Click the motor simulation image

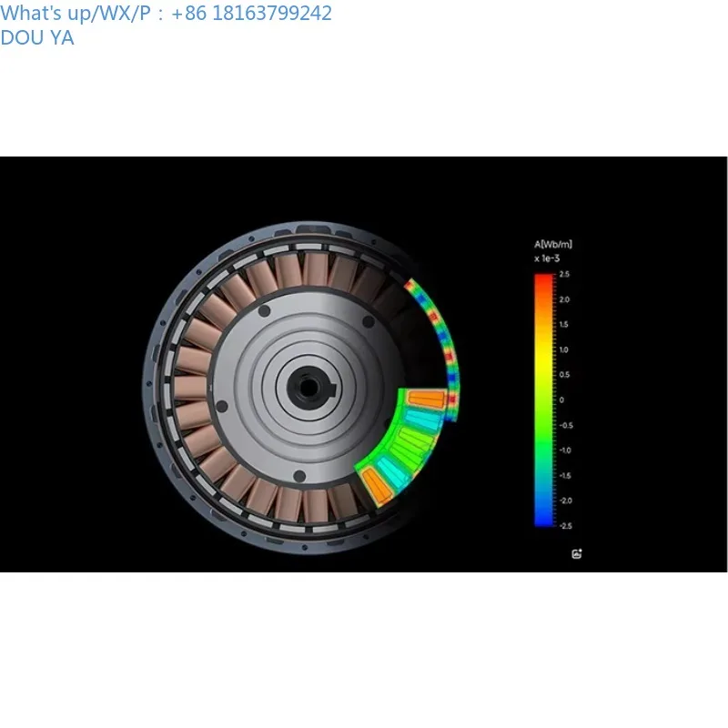[363, 364]
